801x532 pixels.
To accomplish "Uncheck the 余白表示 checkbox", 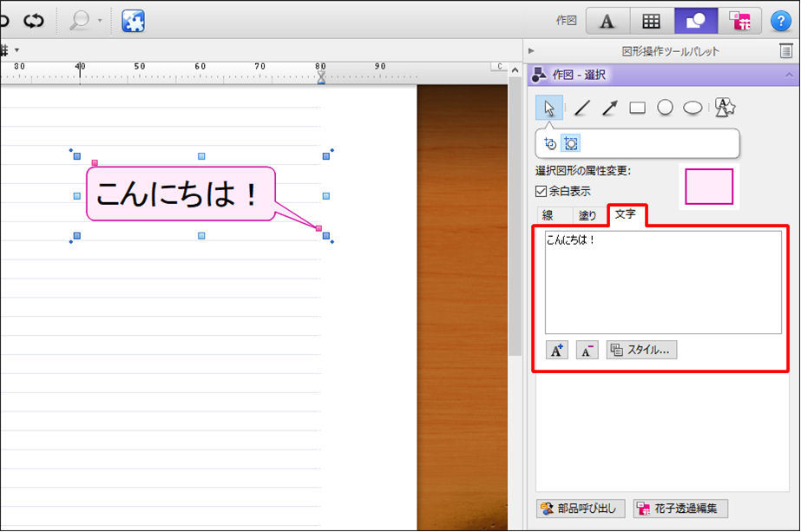I will [542, 191].
